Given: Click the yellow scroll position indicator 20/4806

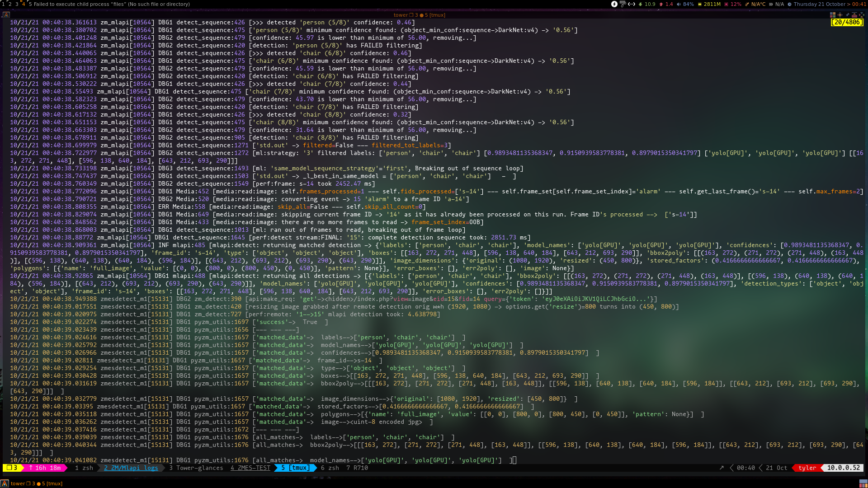Looking at the screenshot, I should [x=846, y=22].
